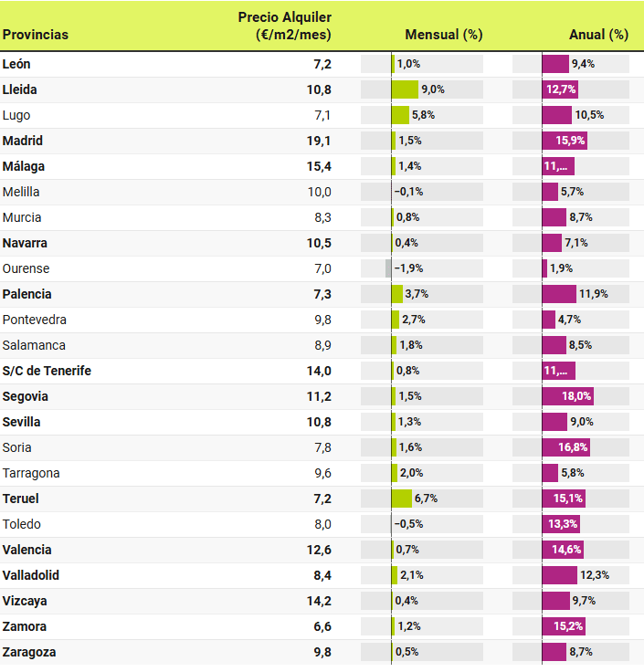Image resolution: width=644 pixels, height=672 pixels.
Task: Click Ourense's grey -1,9% monthly bar
Action: click(388, 268)
